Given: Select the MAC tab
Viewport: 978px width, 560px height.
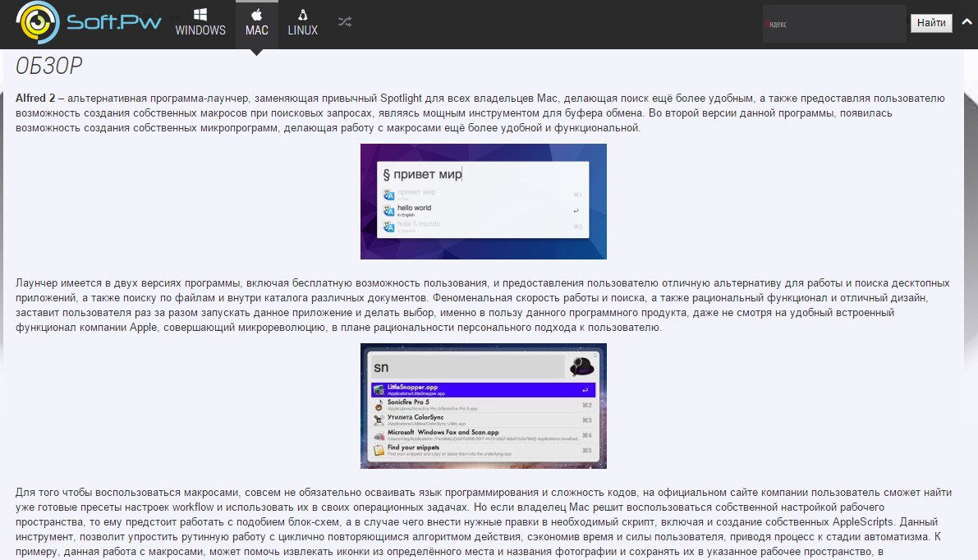Looking at the screenshot, I should point(257,23).
